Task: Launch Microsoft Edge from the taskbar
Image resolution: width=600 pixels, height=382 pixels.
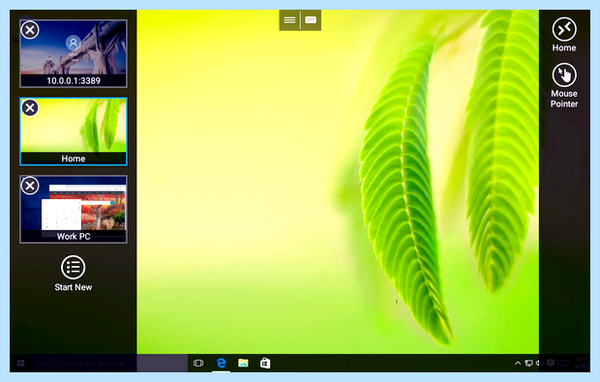Action: 221,363
